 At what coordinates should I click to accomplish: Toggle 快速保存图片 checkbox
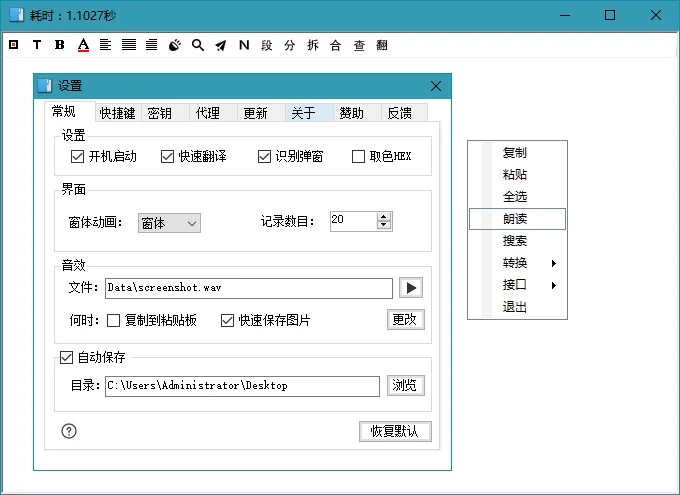click(x=227, y=321)
